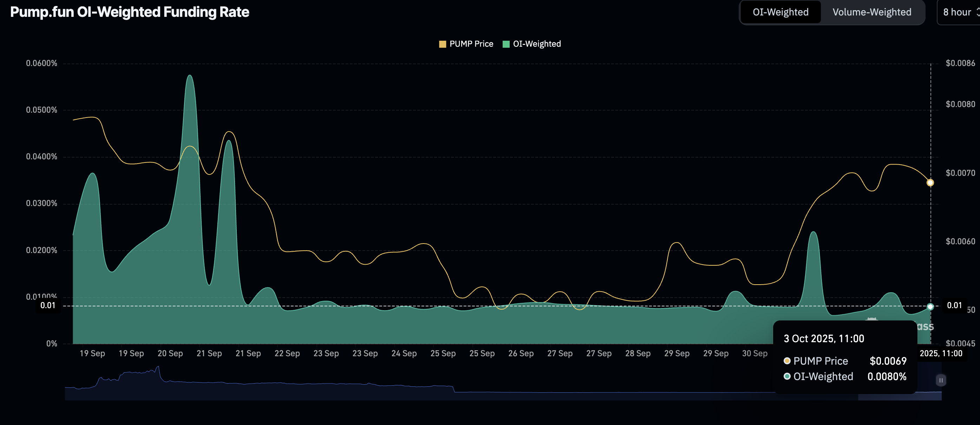The image size is (980, 425).
Task: Click the 22 Sep x-axis date label
Action: pos(287,353)
